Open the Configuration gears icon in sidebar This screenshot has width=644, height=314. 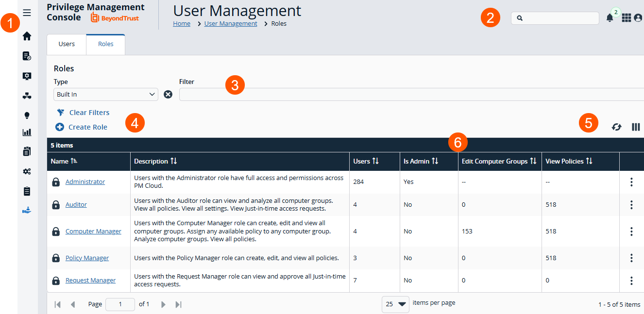[x=27, y=171]
